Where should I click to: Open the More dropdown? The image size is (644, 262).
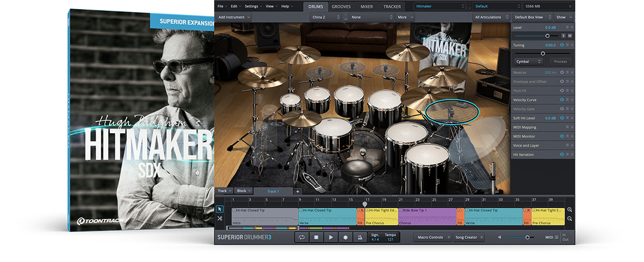coord(404,17)
